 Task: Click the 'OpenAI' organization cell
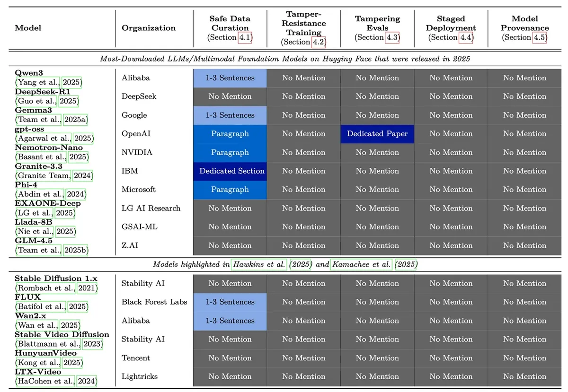136,134
